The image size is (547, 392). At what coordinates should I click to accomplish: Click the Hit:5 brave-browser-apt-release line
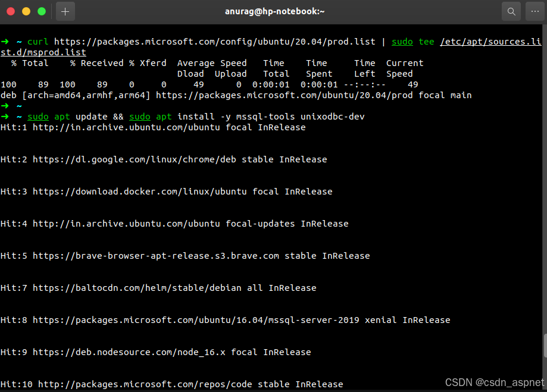185,256
